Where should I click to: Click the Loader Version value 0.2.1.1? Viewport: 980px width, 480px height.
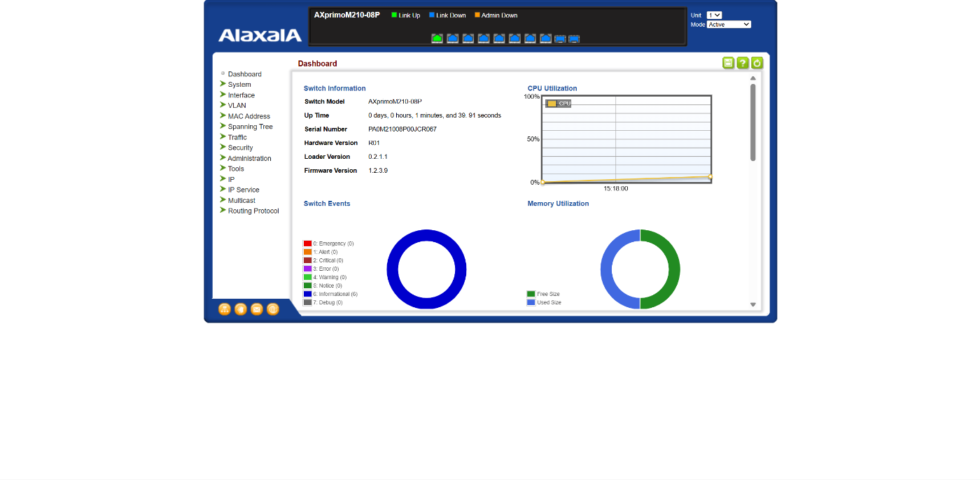[x=378, y=157]
